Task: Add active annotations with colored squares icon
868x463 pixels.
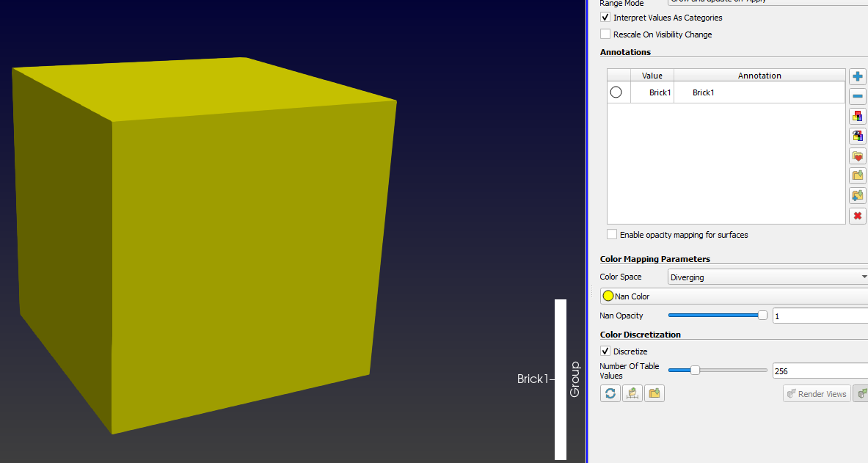Action: coord(857,117)
